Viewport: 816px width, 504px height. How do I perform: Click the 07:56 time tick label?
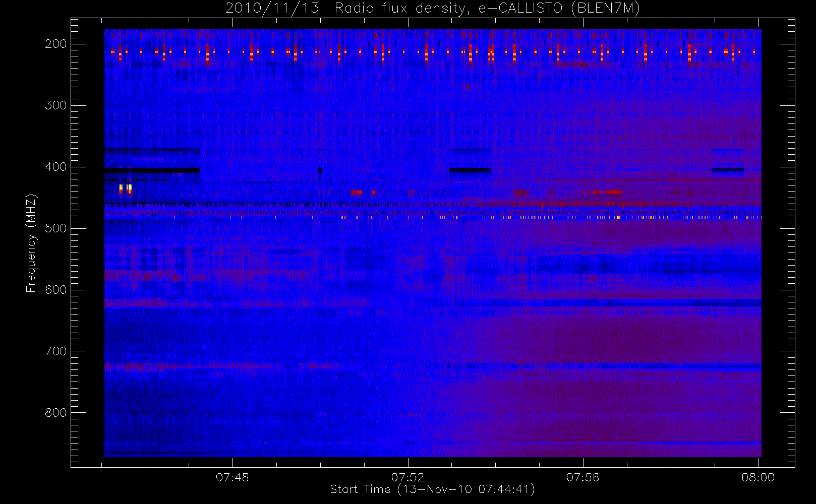click(582, 477)
